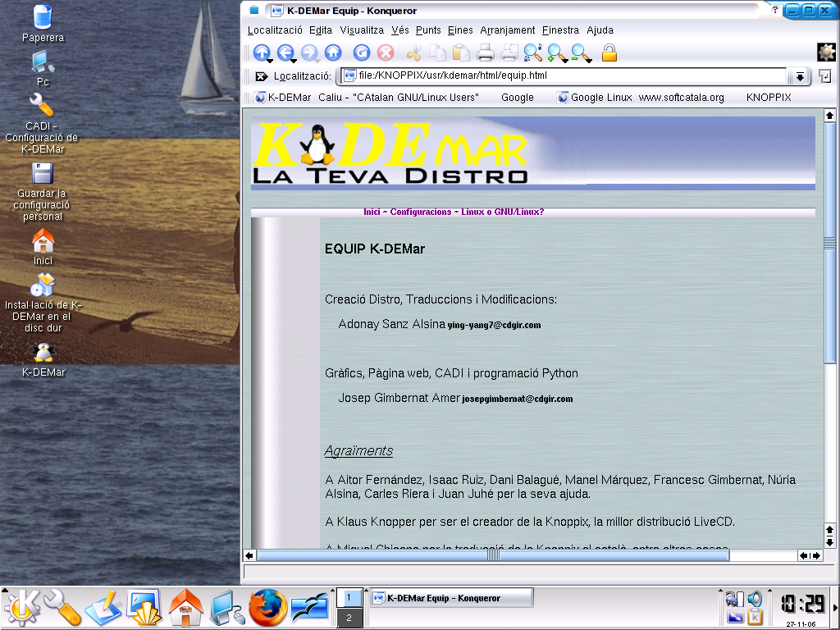Open the Caliu - "CAtalan GNU/Linux Users" bookmark

point(399,98)
